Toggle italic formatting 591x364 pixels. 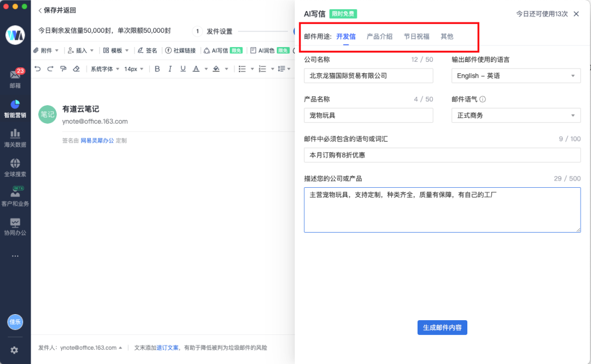tap(170, 68)
